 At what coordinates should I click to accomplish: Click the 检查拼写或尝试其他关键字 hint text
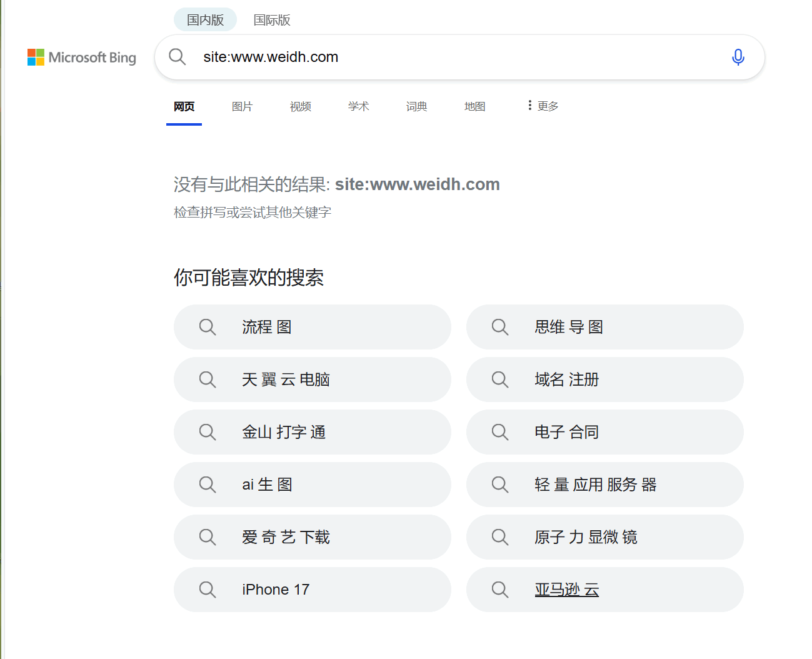(253, 213)
